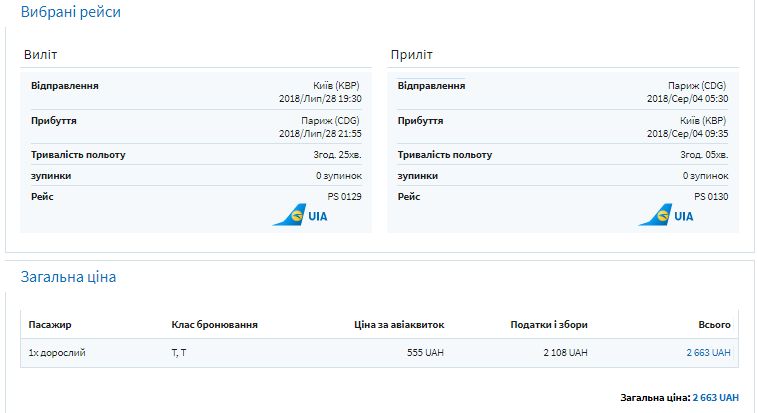Screen dimensions: 757x413
Task: Click the return flight number PS 0130
Action: [x=711, y=196]
